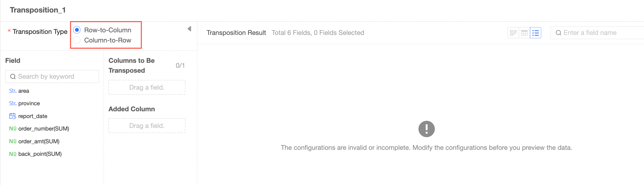The height and width of the screenshot is (185, 644).
Task: Collapse the left configuration panel arrow
Action: pos(190,29)
